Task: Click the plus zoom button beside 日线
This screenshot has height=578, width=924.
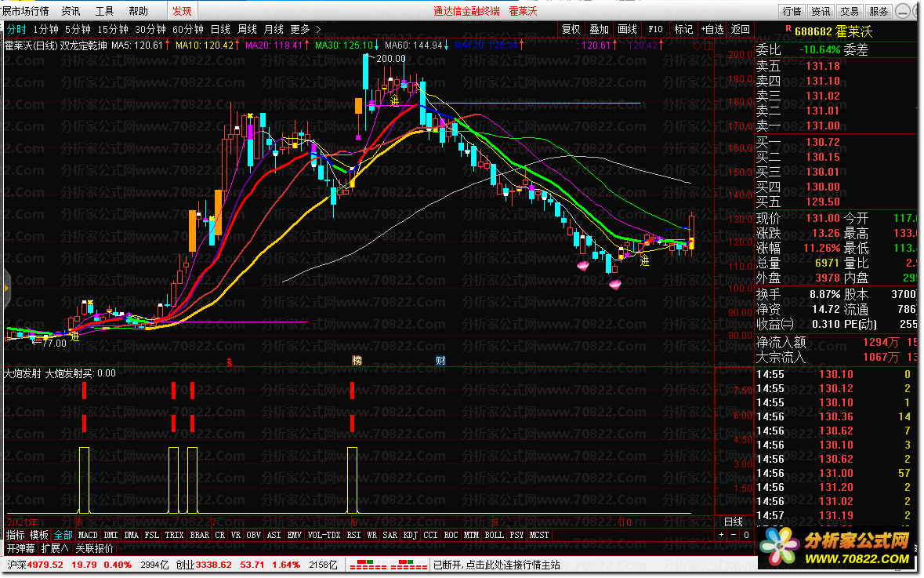Action: tap(721, 535)
